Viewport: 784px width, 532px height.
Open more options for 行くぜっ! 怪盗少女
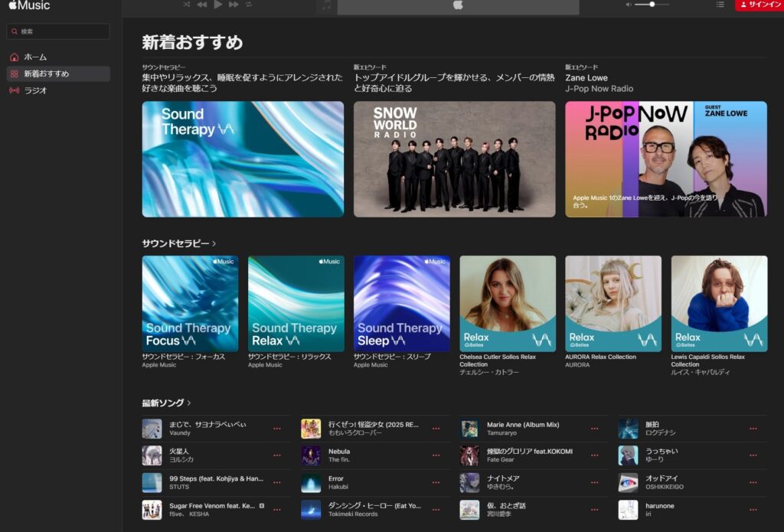pos(436,429)
